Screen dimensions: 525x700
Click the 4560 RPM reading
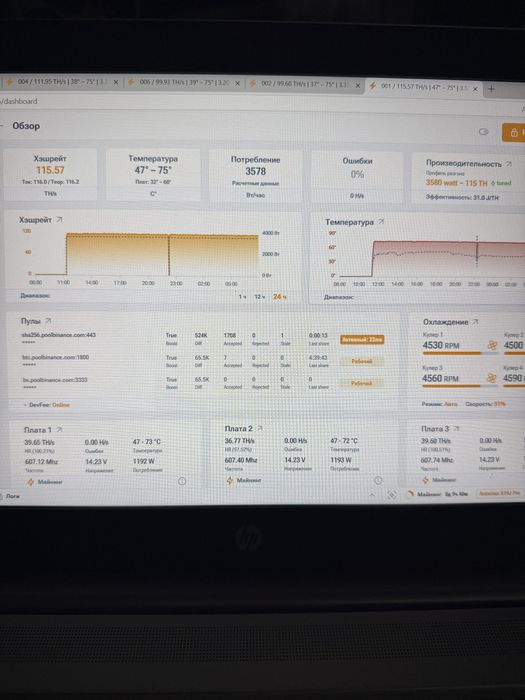tap(441, 379)
